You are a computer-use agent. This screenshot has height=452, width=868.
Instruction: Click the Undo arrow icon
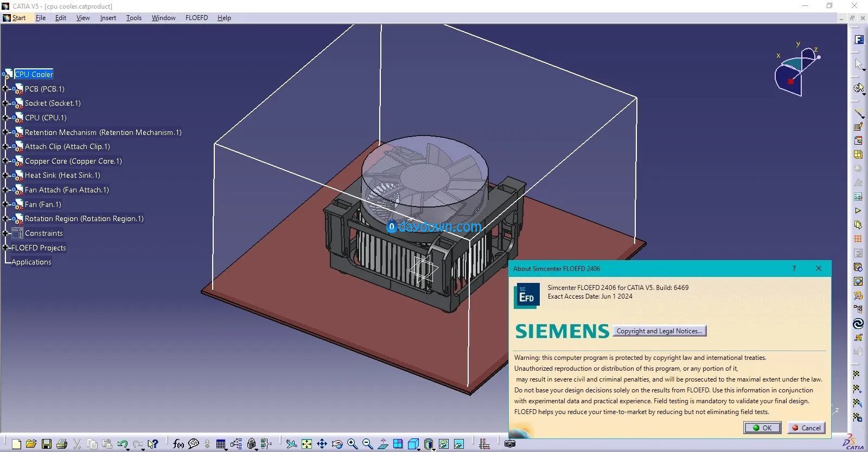pos(122,444)
